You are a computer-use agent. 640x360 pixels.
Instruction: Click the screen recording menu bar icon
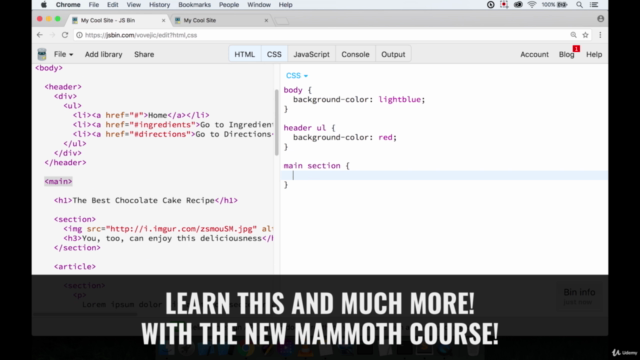pos(504,5)
